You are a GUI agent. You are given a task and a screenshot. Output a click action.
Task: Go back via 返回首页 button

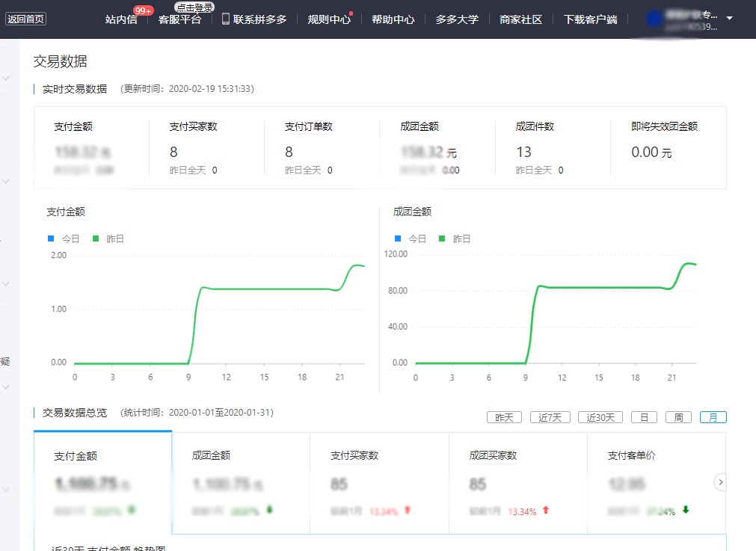(26, 19)
